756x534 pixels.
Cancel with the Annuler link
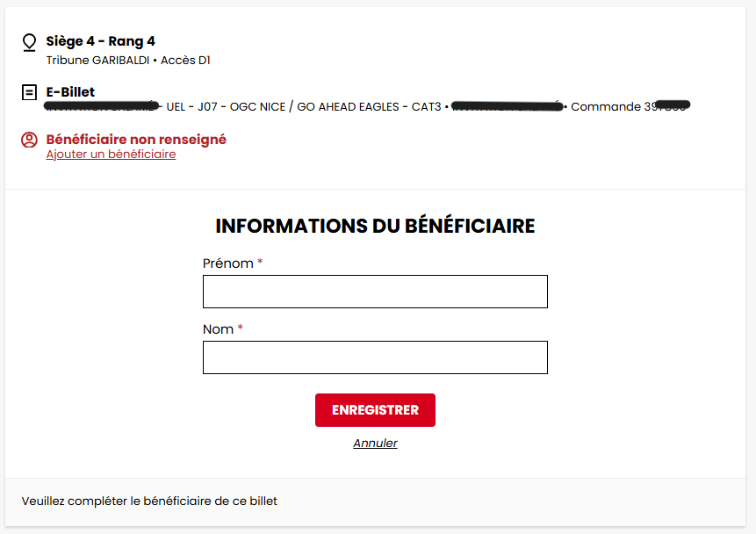click(x=375, y=444)
